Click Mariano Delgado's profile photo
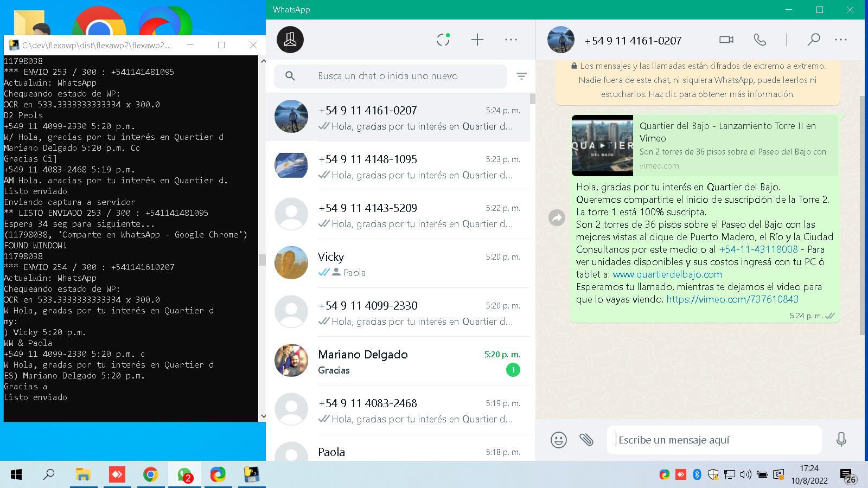Image resolution: width=868 pixels, height=488 pixels. 291,361
